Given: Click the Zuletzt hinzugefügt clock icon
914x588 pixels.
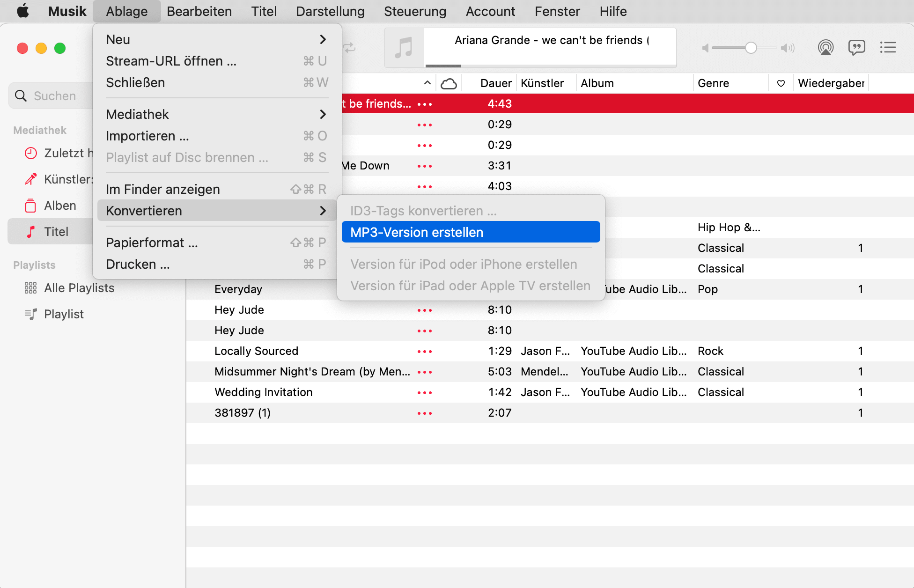Looking at the screenshot, I should tap(30, 153).
